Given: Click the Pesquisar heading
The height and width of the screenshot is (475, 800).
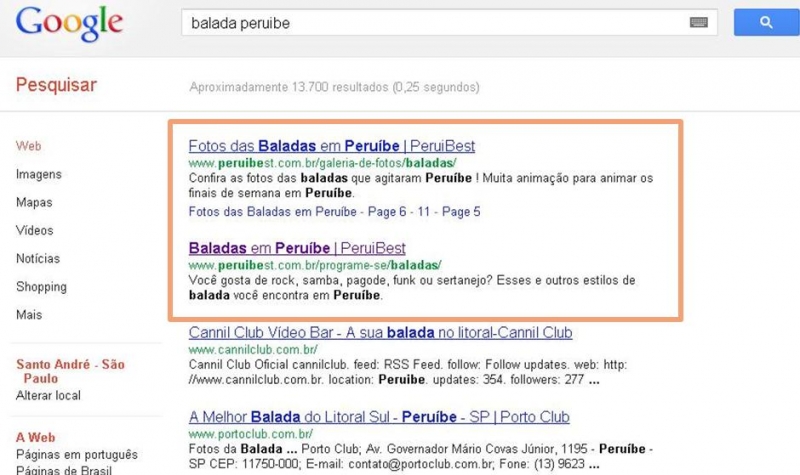Looking at the screenshot, I should click(56, 85).
